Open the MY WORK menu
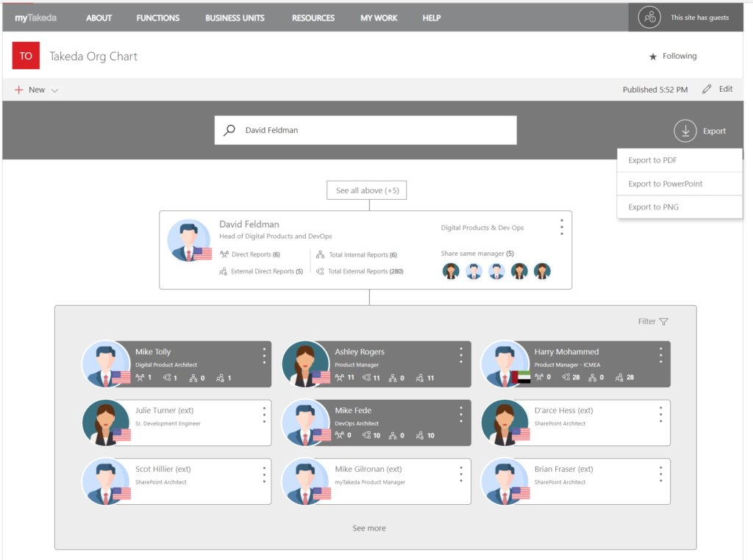Viewport: 753px width, 560px height. (x=379, y=18)
